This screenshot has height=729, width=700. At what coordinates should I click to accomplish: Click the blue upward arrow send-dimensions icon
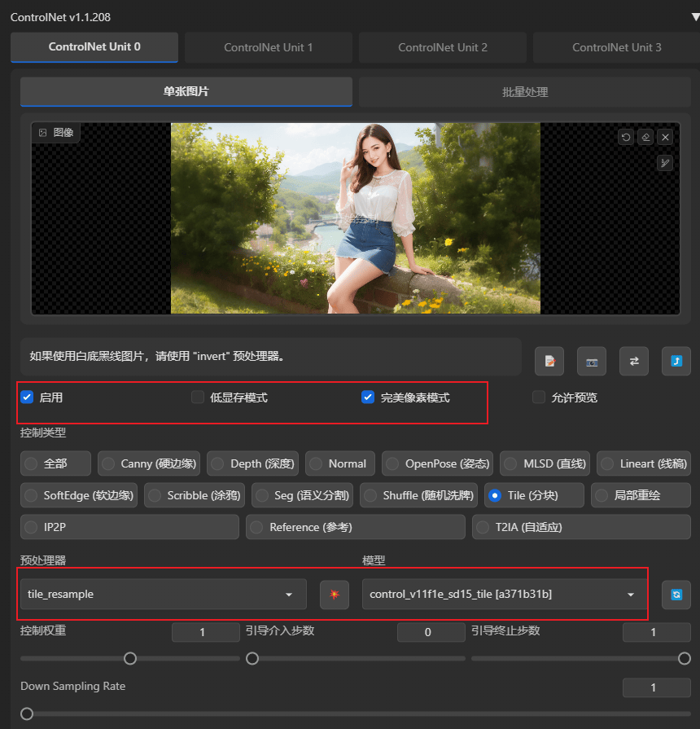pyautogui.click(x=676, y=362)
